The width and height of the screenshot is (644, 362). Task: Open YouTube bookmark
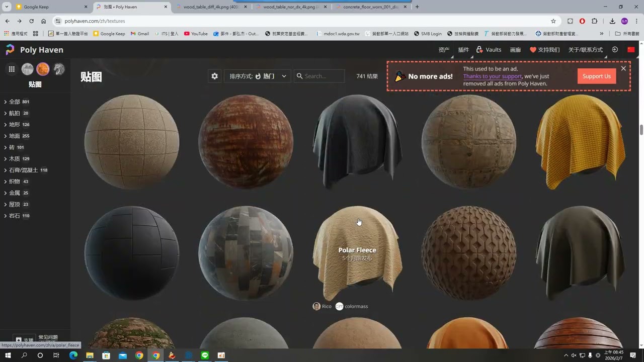click(196, 34)
